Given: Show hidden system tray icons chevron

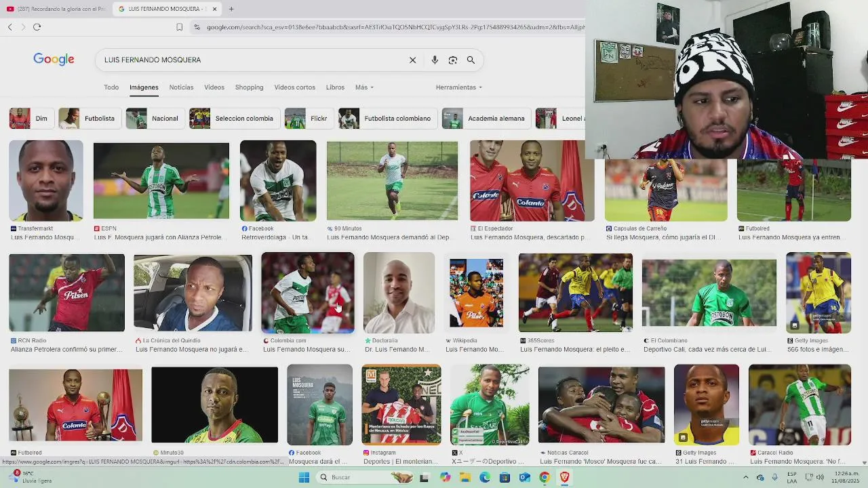Looking at the screenshot, I should [x=745, y=477].
